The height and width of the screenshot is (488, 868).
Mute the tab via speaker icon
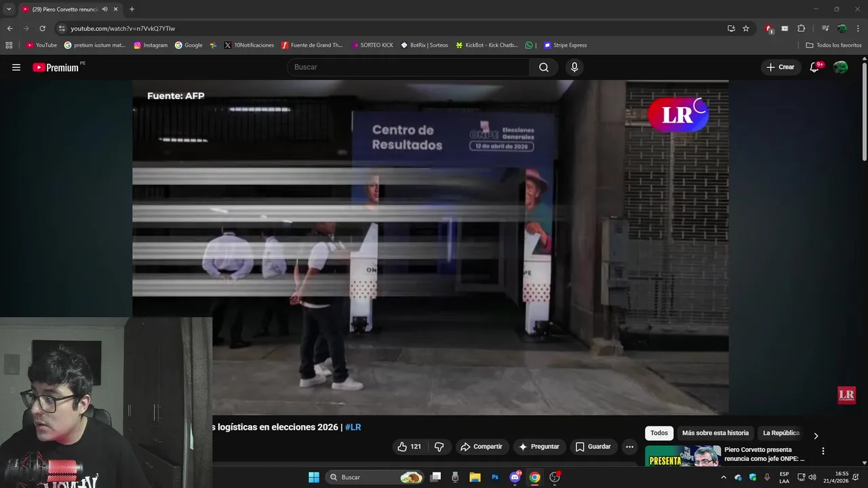click(x=104, y=9)
